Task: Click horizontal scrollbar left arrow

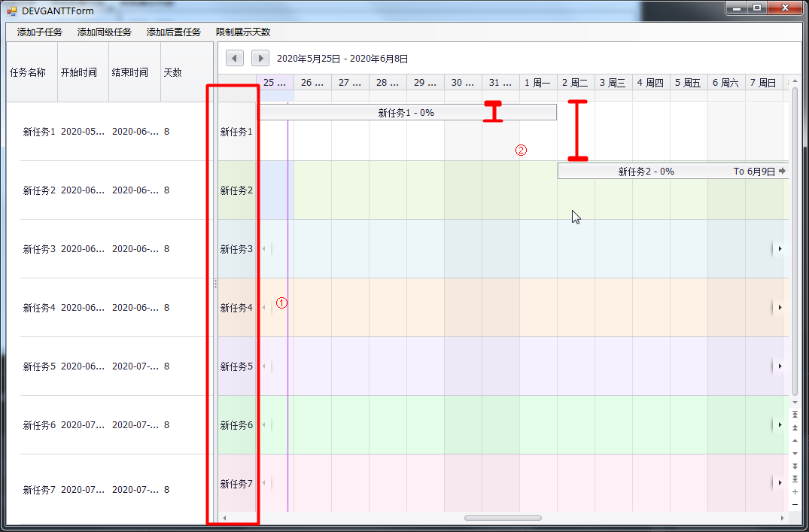Action: tap(224, 518)
